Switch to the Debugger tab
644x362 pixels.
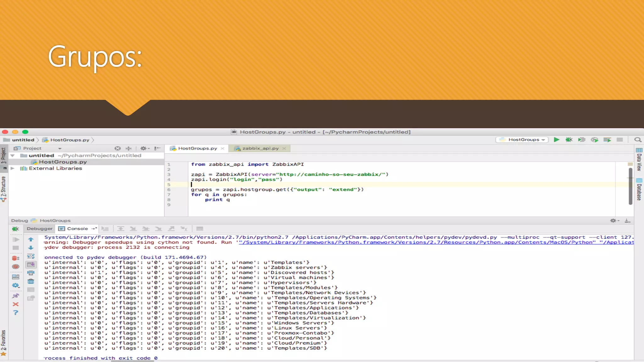(x=40, y=229)
